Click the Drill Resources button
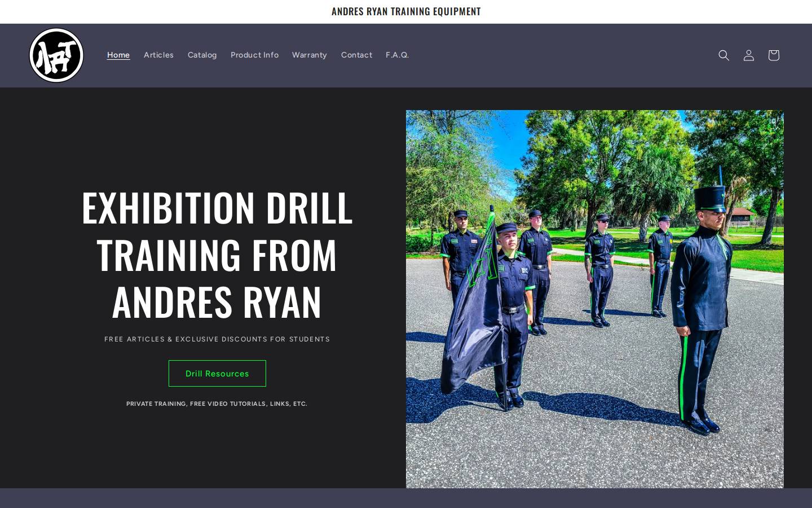Image resolution: width=812 pixels, height=508 pixels. (217, 374)
